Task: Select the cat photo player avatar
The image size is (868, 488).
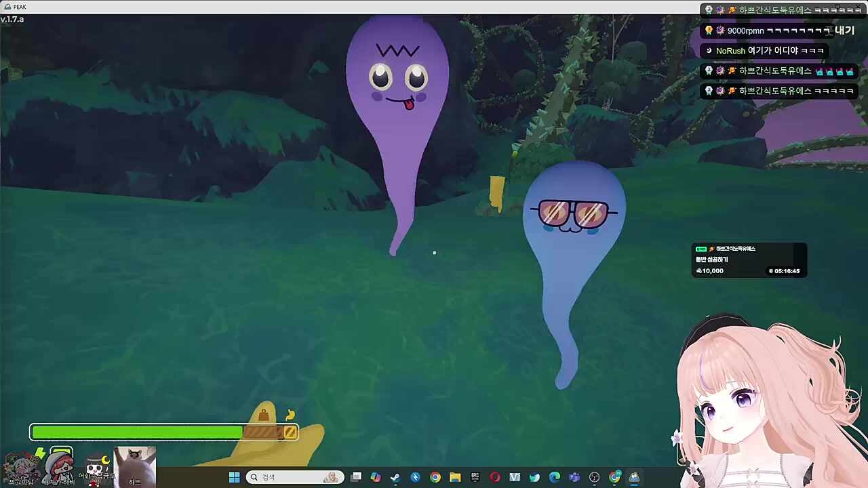Action: [135, 466]
